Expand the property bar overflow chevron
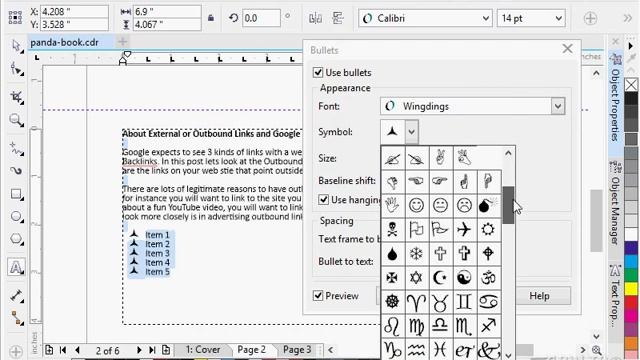This screenshot has width=640, height=360. [x=627, y=18]
